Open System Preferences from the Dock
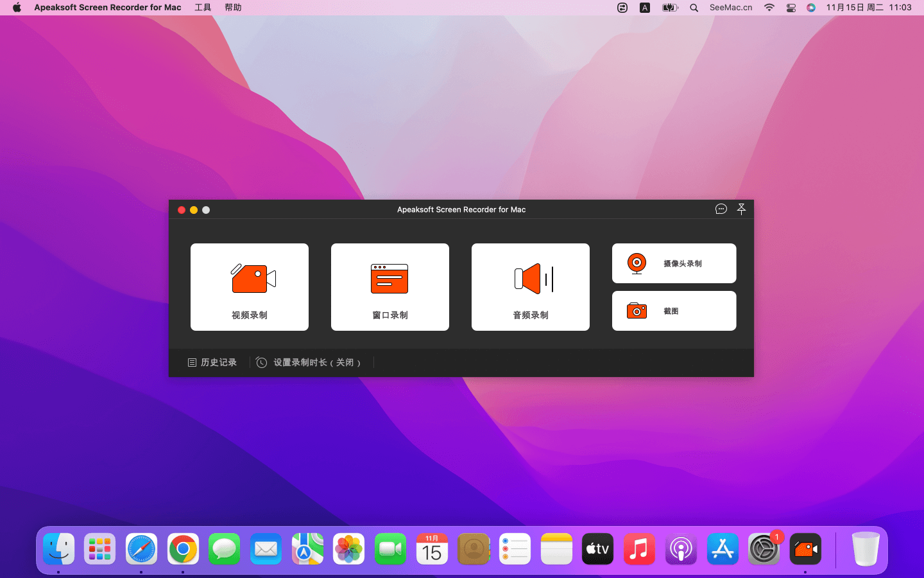Screen dimensions: 924x578 pyautogui.click(x=764, y=549)
